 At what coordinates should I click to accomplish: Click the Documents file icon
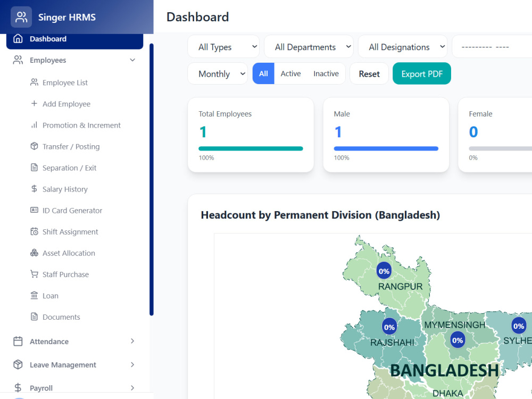(34, 317)
